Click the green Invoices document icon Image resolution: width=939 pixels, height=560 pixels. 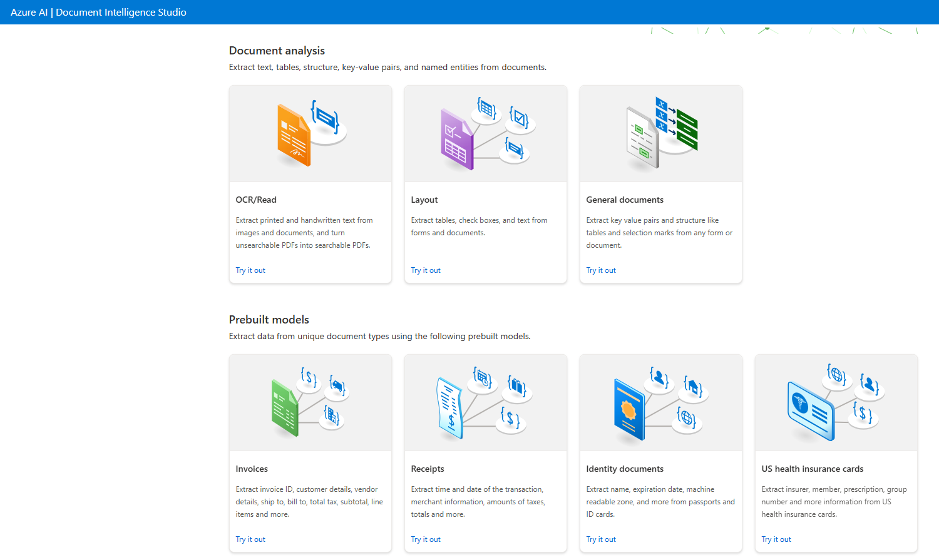pos(285,407)
